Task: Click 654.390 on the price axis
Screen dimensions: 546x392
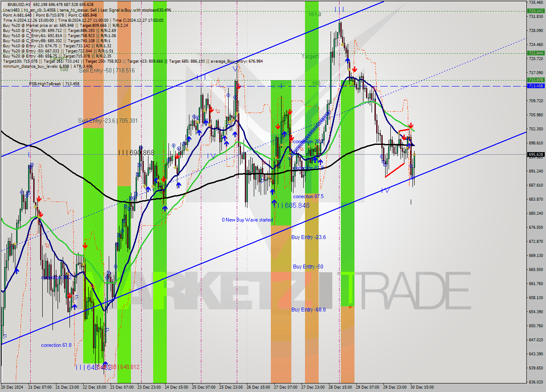Action: [x=536, y=311]
